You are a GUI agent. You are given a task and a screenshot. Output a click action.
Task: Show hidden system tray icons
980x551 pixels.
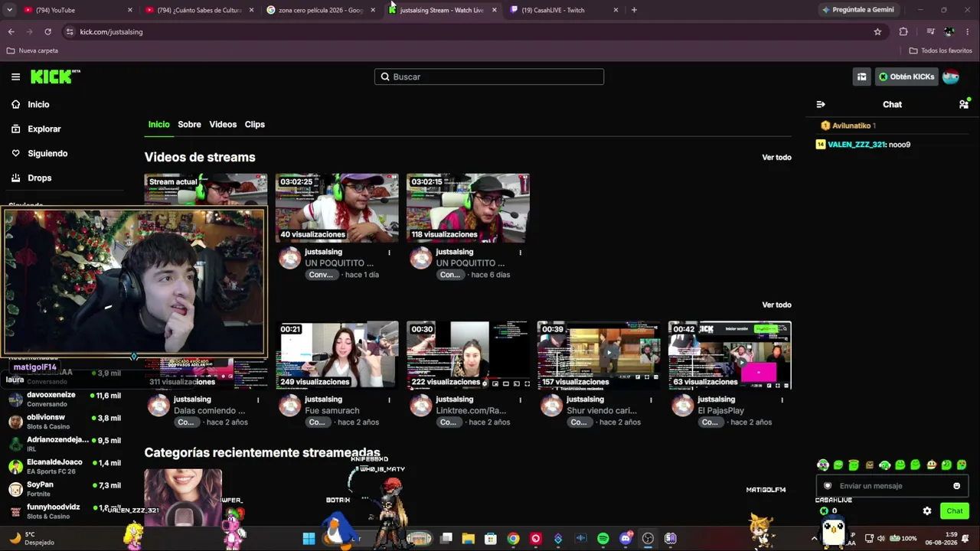(814, 538)
